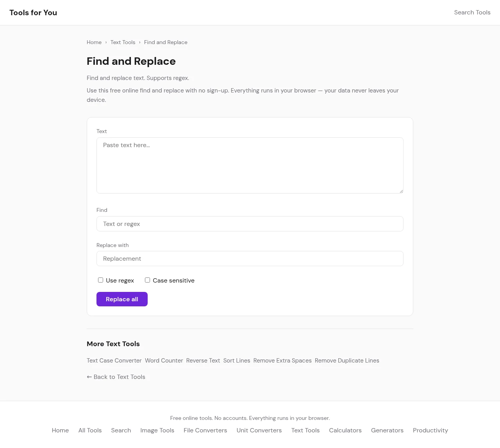Viewport: 500px width, 448px height.
Task: Open the Word Counter tool
Action: click(x=164, y=361)
